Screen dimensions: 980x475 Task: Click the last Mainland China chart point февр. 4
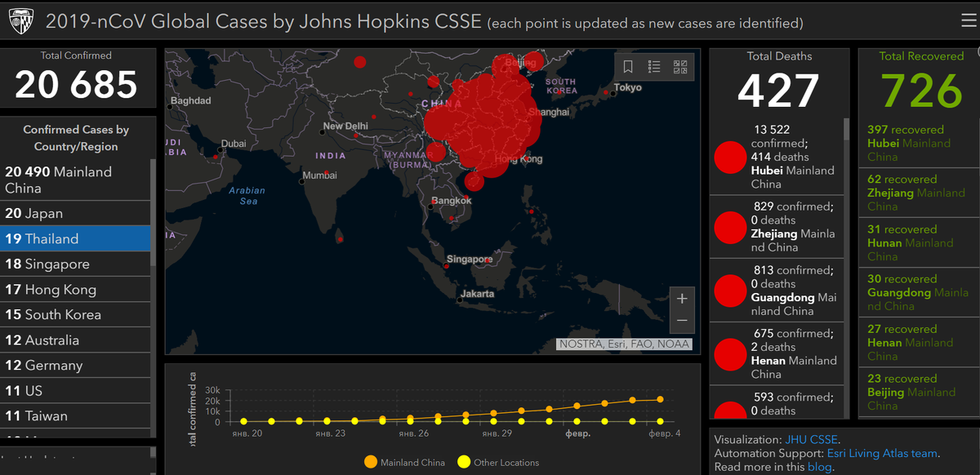[660, 399]
